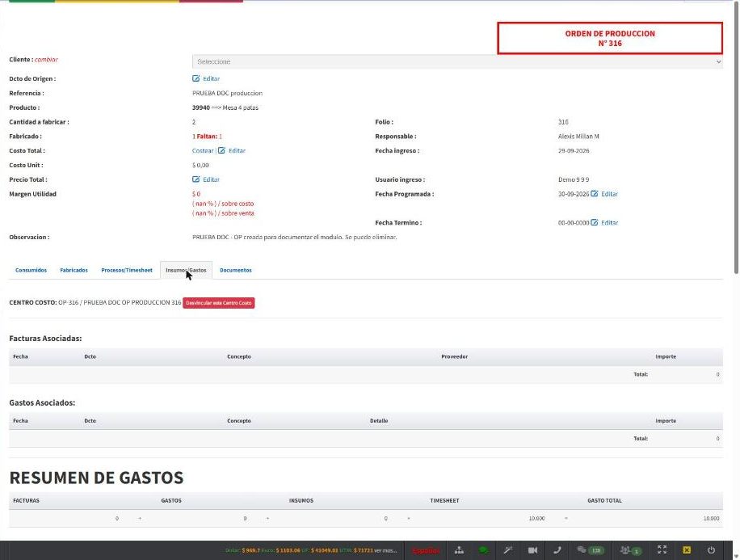Click the green chat bubble icon
Screen dimensions: 740x560
[x=483, y=550]
